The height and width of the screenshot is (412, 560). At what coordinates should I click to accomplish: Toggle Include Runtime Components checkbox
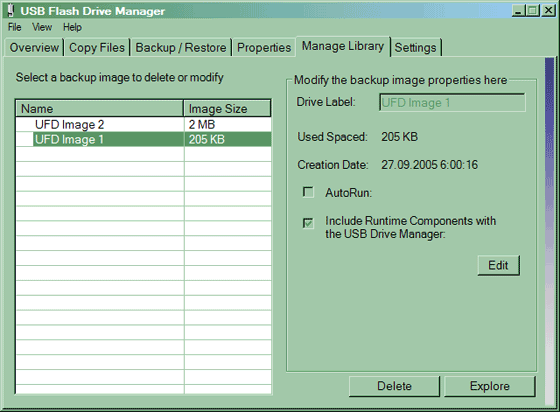point(308,223)
